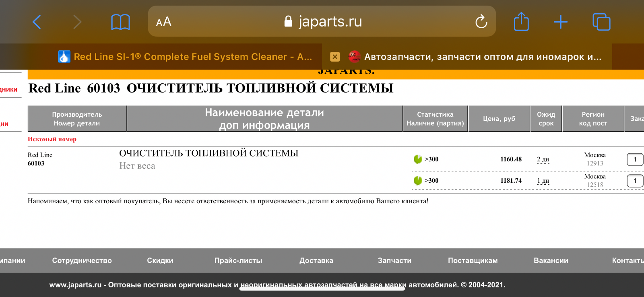Show all tabs overview icon
Screen dimensions: 644x297
601,22
